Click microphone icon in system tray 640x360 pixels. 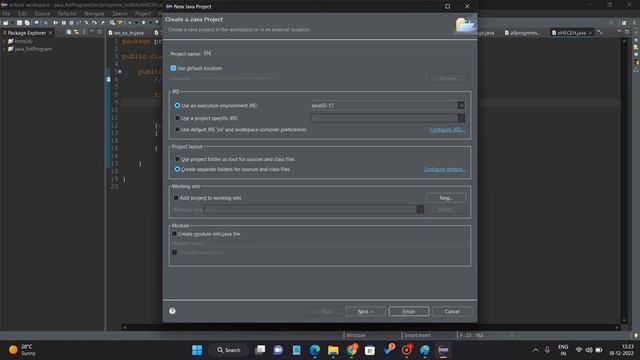(547, 350)
